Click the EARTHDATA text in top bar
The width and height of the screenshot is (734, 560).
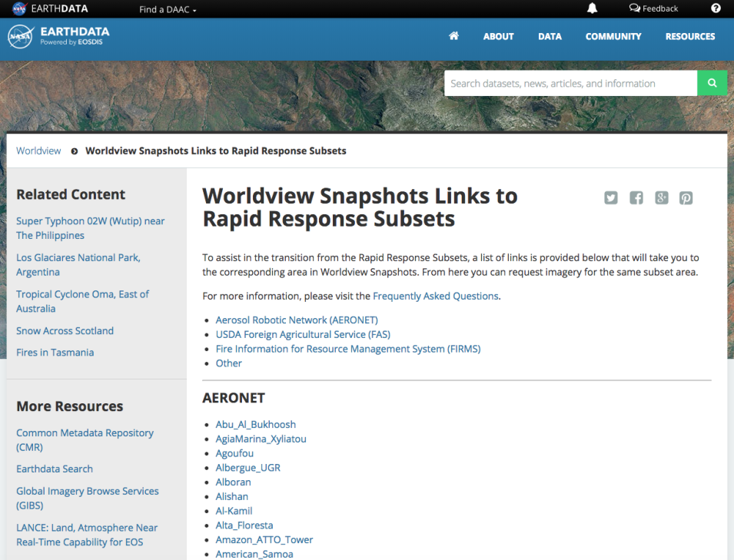[x=59, y=9]
